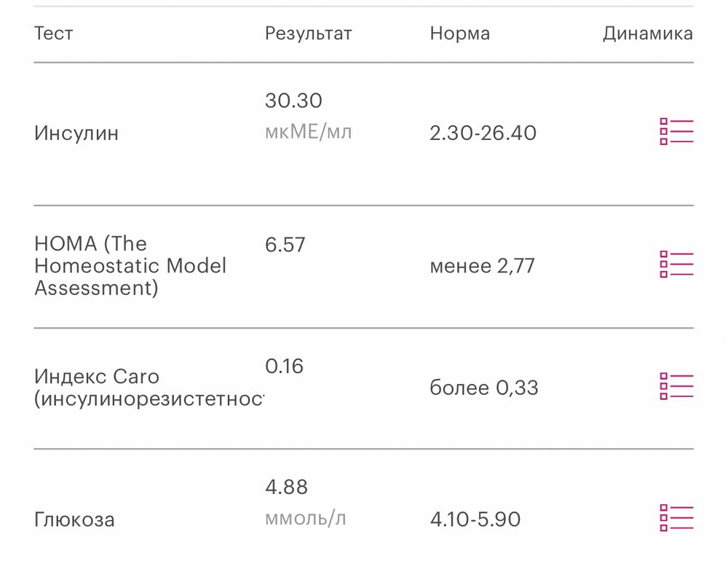Click the insulin norm range 2.30-26.40
This screenshot has height=561, width=728.
tap(482, 133)
